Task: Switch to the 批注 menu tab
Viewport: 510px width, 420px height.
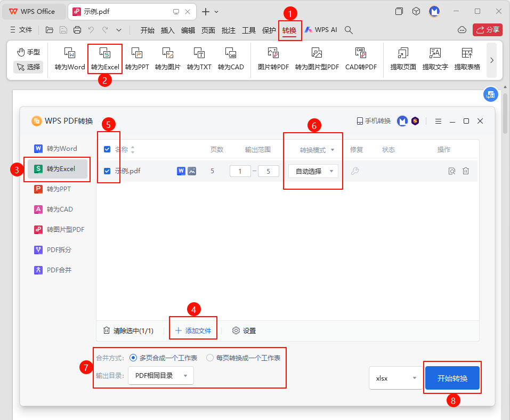Action: 229,30
